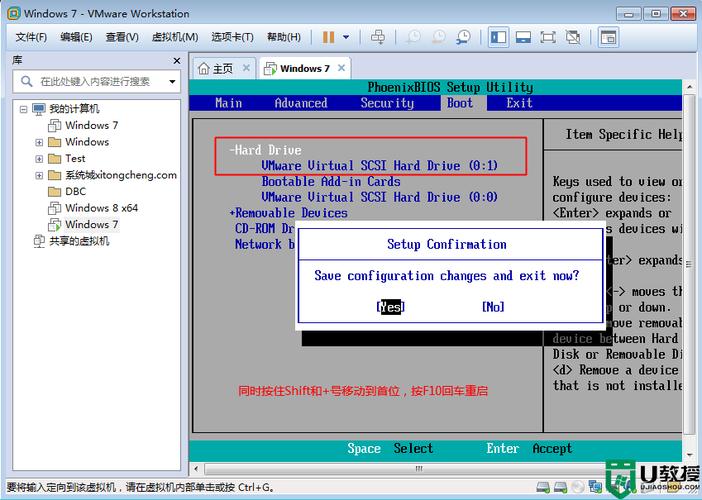Open the library search filter dropdown arrow
The height and width of the screenshot is (500, 702).
pyautogui.click(x=172, y=81)
